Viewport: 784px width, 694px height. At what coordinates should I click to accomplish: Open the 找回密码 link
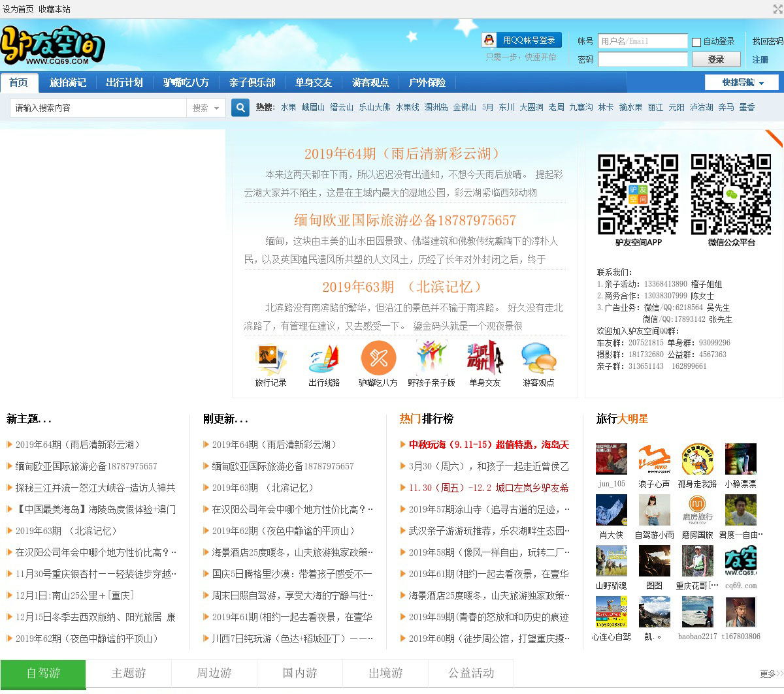click(767, 41)
